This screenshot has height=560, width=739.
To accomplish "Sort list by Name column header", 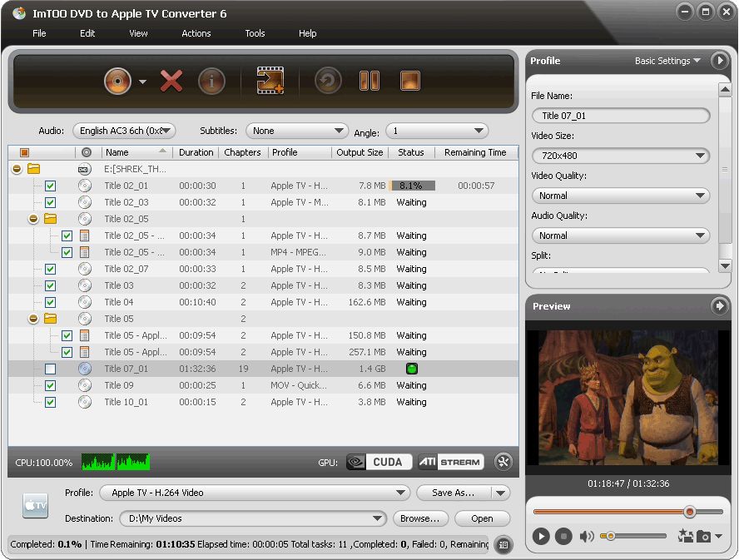I will tap(136, 152).
